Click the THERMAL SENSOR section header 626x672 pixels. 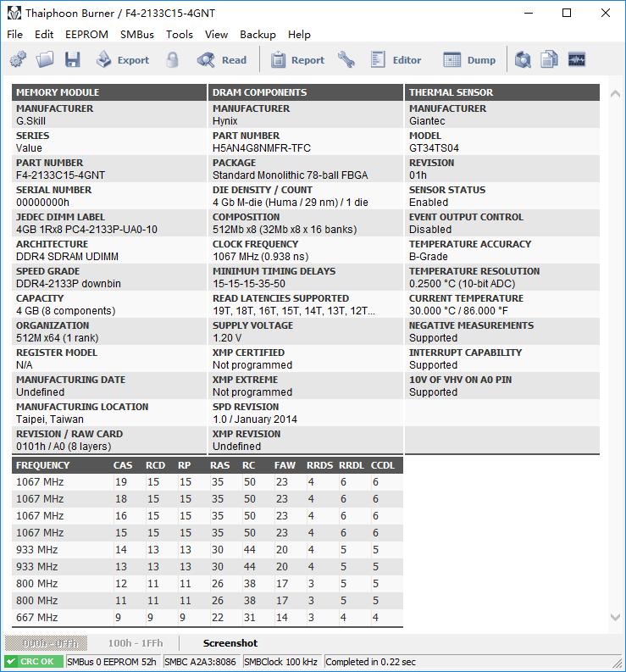502,92
